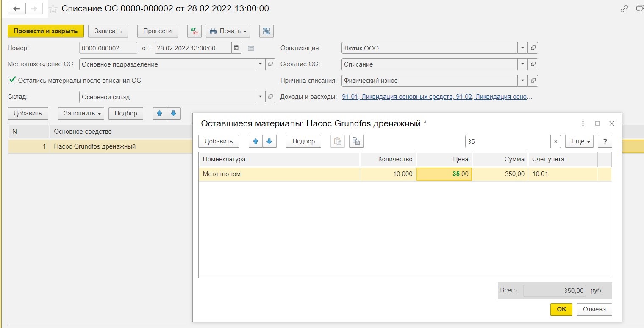The image size is (644, 328).
Task: Open the Доходы и расходы 91.01 link
Action: pos(437,97)
